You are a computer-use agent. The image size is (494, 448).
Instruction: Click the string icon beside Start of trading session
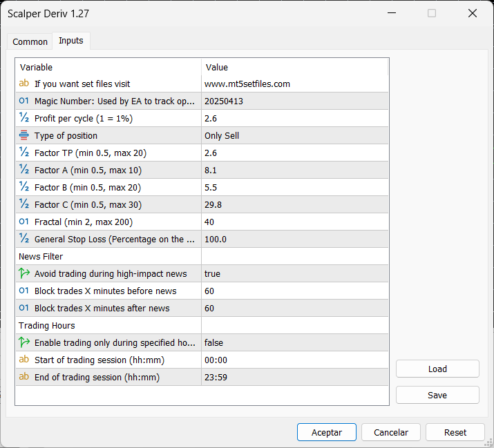tap(24, 360)
